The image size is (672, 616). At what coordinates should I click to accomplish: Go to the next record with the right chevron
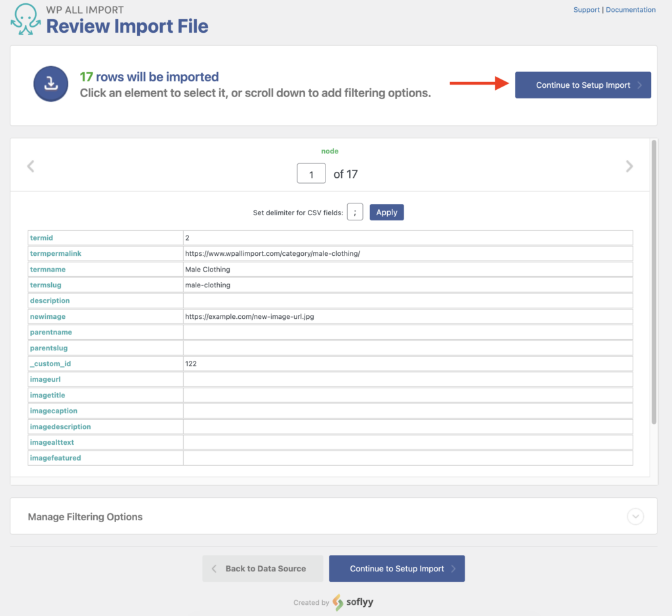coord(629,166)
